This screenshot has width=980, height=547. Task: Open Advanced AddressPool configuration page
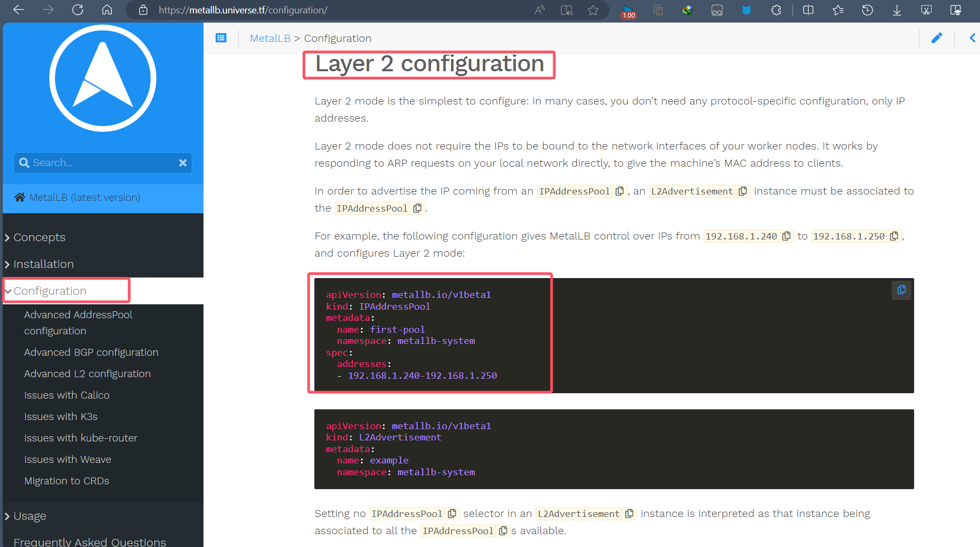point(78,323)
